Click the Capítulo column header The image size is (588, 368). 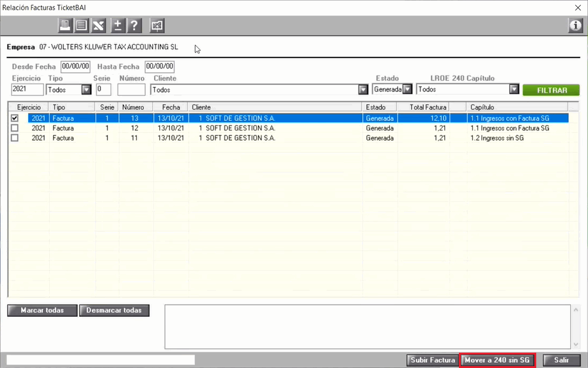pos(517,107)
